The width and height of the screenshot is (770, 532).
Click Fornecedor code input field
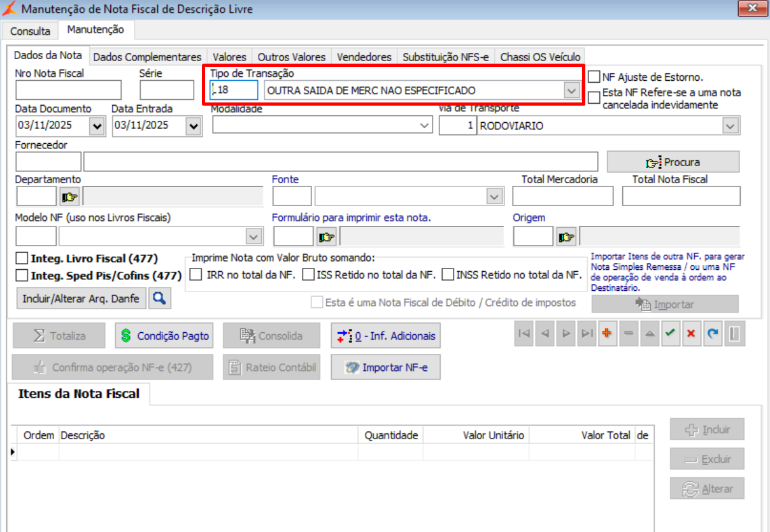point(48,162)
